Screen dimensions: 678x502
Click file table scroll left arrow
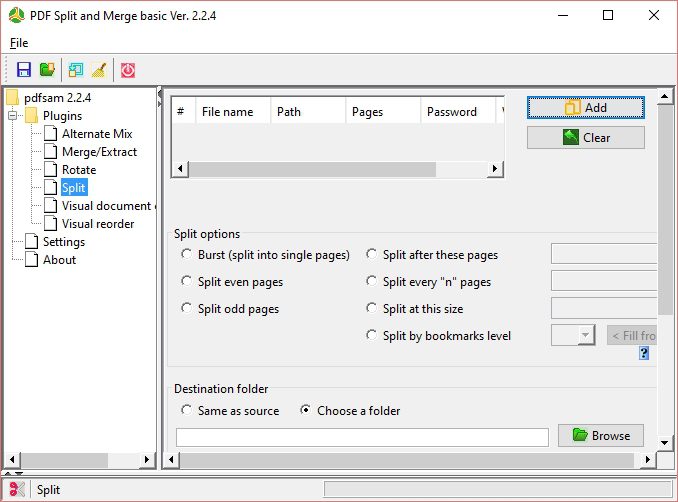(x=180, y=169)
